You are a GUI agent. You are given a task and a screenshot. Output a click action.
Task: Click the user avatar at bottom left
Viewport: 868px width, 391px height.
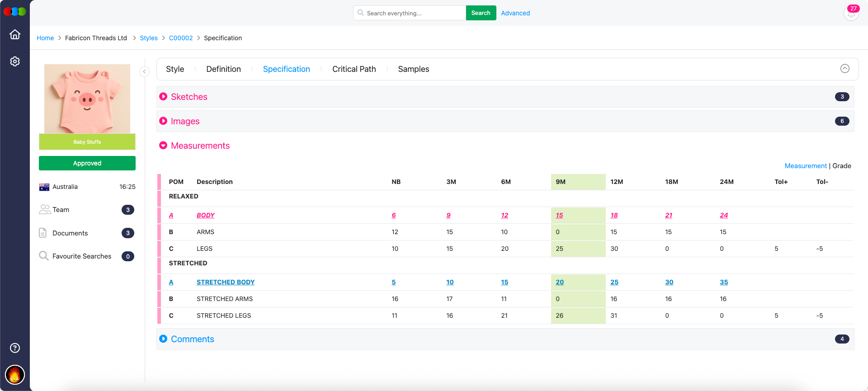15,375
